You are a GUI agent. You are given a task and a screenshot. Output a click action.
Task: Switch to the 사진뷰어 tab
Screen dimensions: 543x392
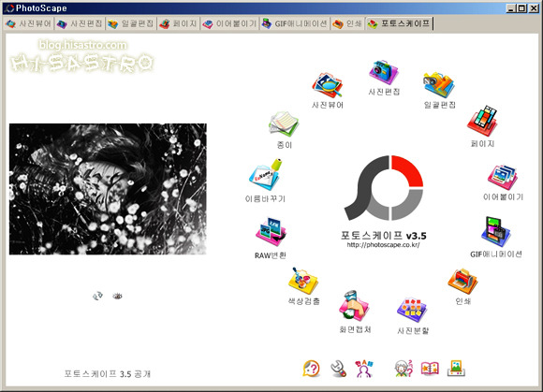coord(29,24)
